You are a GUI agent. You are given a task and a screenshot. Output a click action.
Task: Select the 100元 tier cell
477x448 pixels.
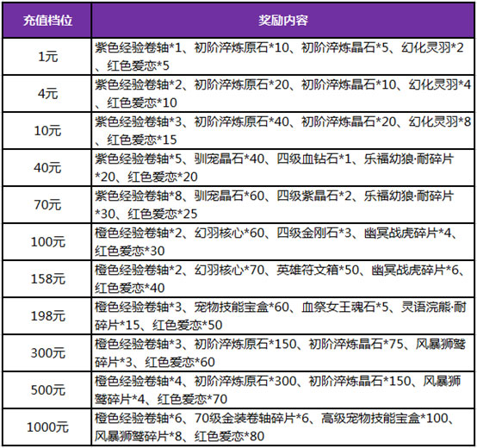click(47, 241)
